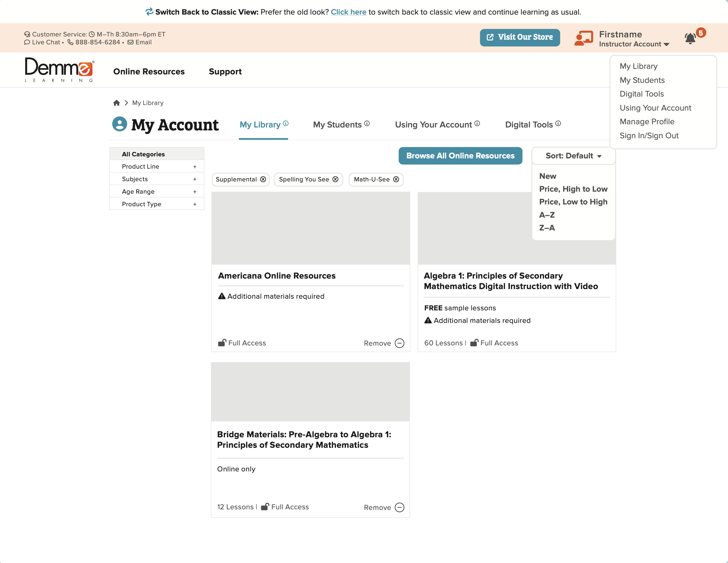Image resolution: width=728 pixels, height=563 pixels.
Task: Click the Live Chat link
Action: click(46, 42)
